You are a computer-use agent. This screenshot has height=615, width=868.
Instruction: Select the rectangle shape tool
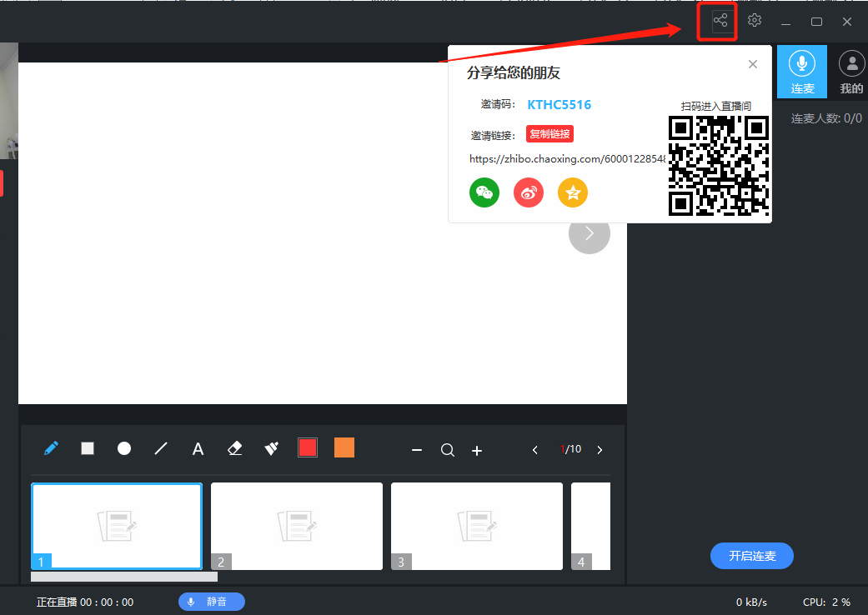point(88,448)
